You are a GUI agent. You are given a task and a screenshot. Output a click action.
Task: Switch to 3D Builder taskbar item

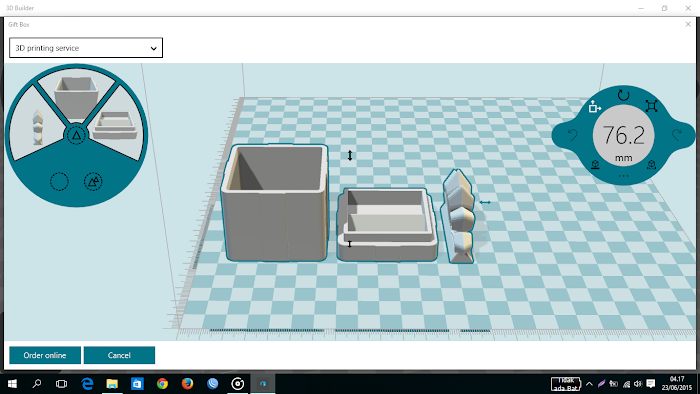point(263,383)
